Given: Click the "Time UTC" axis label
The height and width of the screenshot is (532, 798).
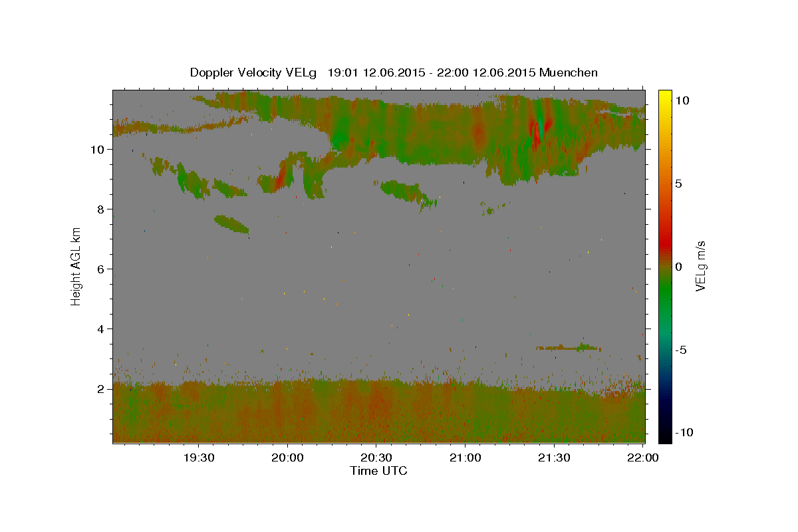Looking at the screenshot, I should coord(378,471).
